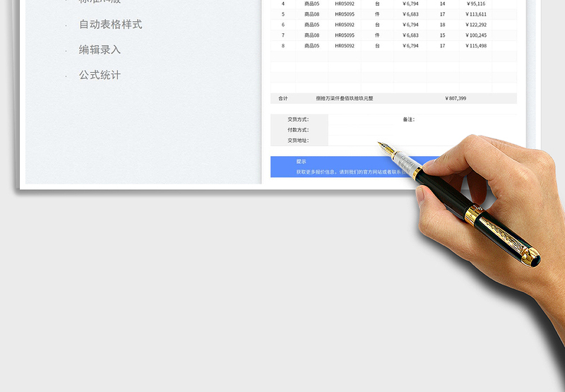Select the total amount cell ¥807,399
This screenshot has height=392, width=565.
pos(456,99)
